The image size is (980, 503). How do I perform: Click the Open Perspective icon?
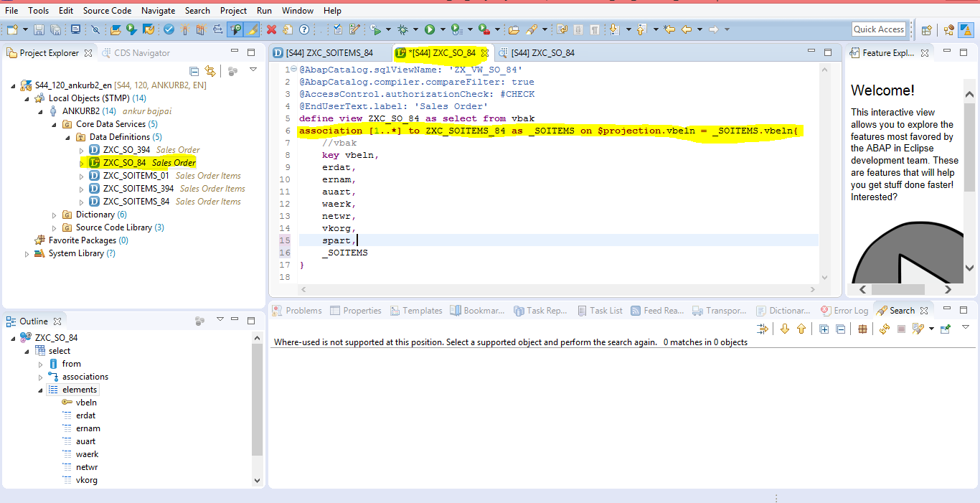pos(926,29)
